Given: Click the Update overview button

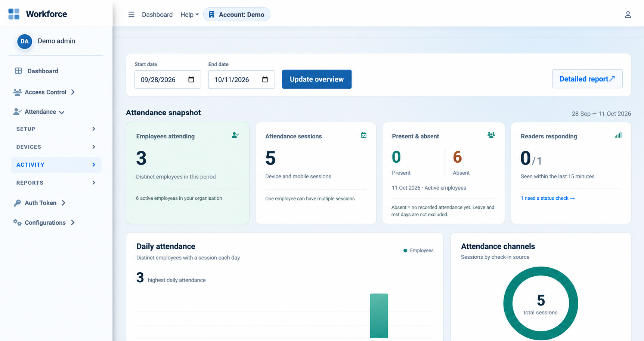Looking at the screenshot, I should [317, 79].
